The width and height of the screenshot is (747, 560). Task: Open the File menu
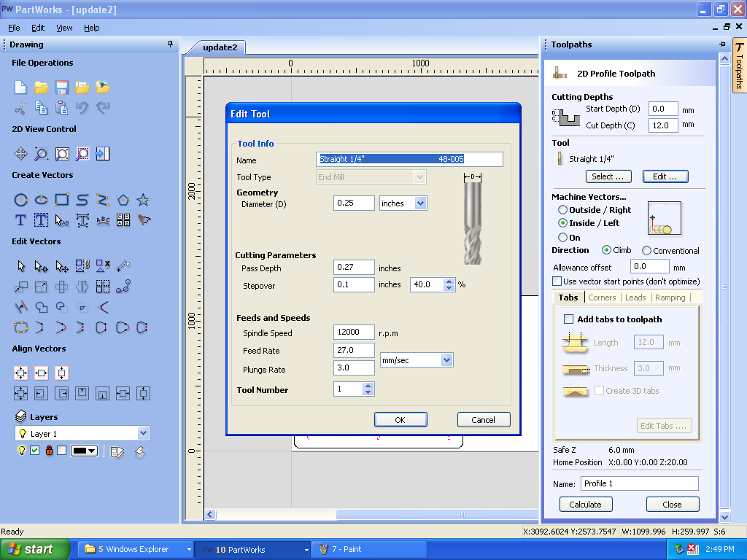tap(15, 28)
